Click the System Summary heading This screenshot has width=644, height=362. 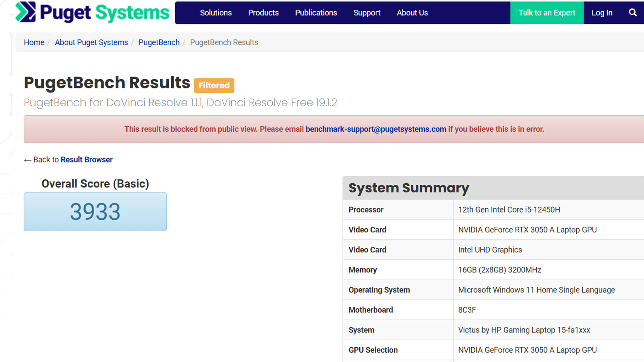click(409, 188)
